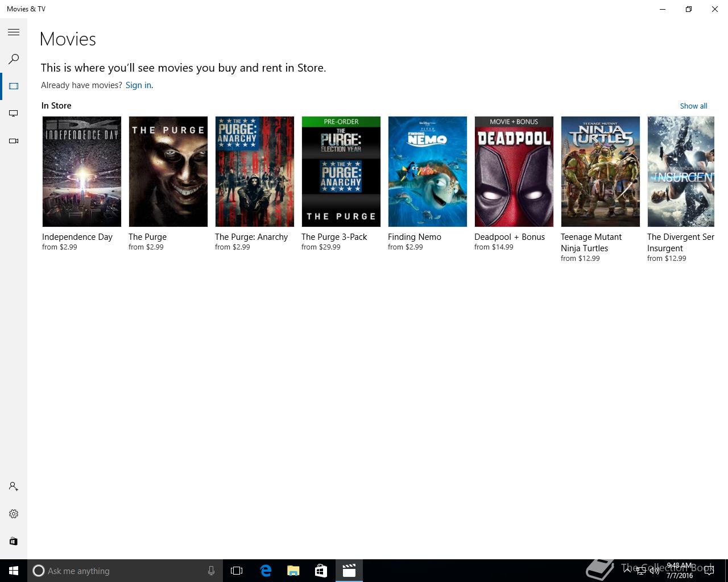
Task: Open Teenage Mutant Ninja Turtles poster
Action: (601, 172)
